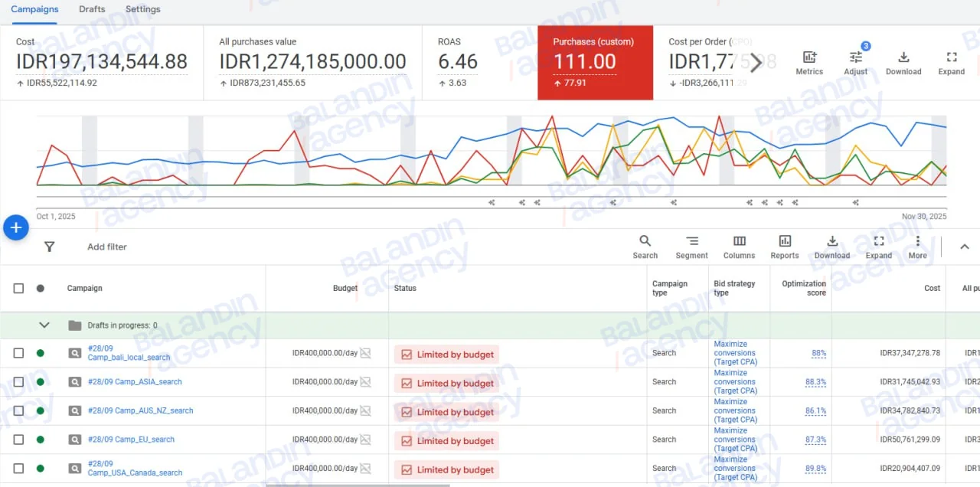Open the Metrics chart option
The height and width of the screenshot is (487, 980).
coord(809,63)
